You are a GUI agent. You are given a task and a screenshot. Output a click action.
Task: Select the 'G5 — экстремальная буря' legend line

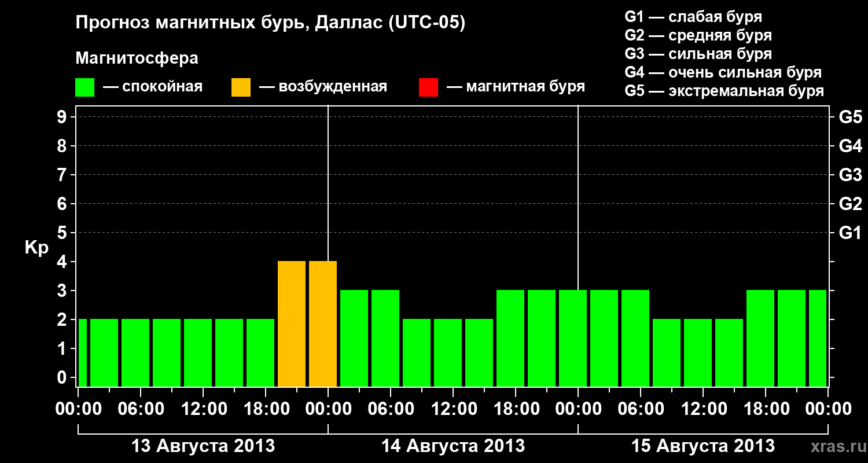coord(724,91)
